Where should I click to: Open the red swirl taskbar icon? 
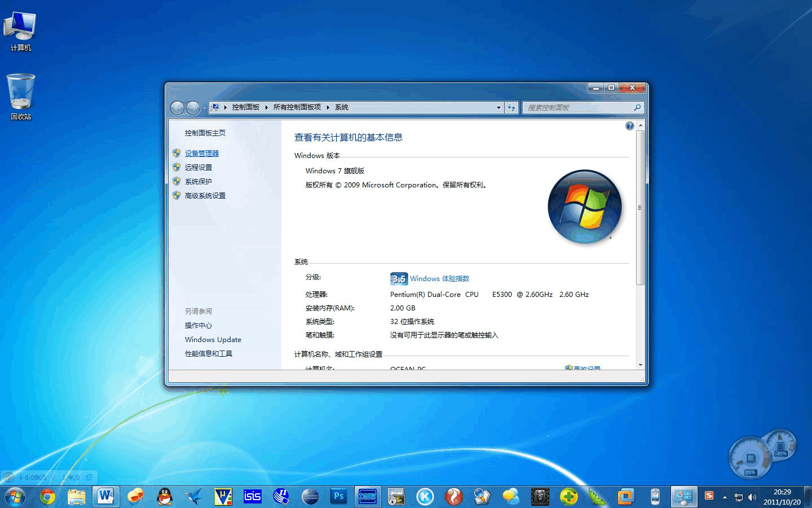tap(454, 497)
